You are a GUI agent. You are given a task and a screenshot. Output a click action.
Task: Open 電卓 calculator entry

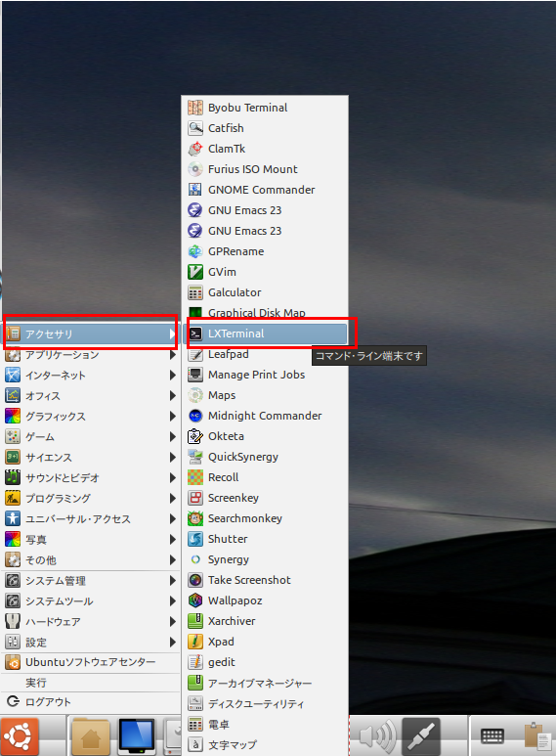[x=265, y=724]
